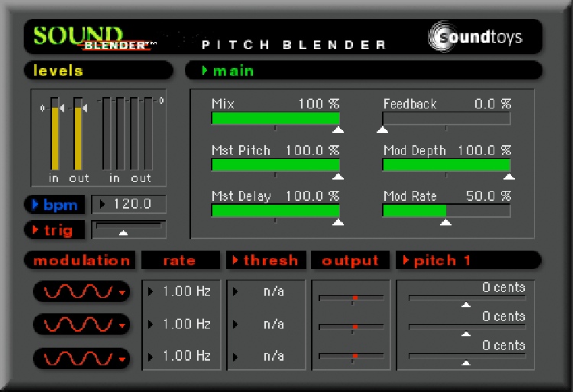Click the third pitch 1 cents slider
Screen dimensions: 573x392
point(467,358)
